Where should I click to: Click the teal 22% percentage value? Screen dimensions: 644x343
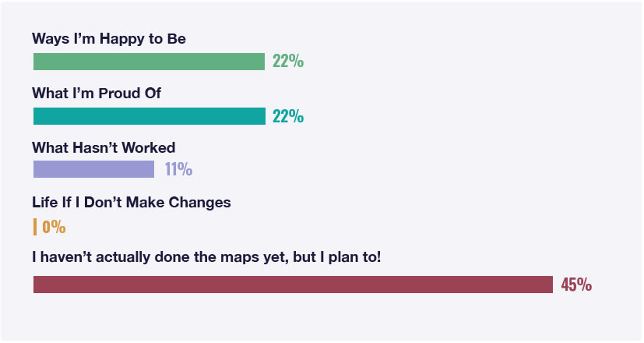(x=287, y=116)
